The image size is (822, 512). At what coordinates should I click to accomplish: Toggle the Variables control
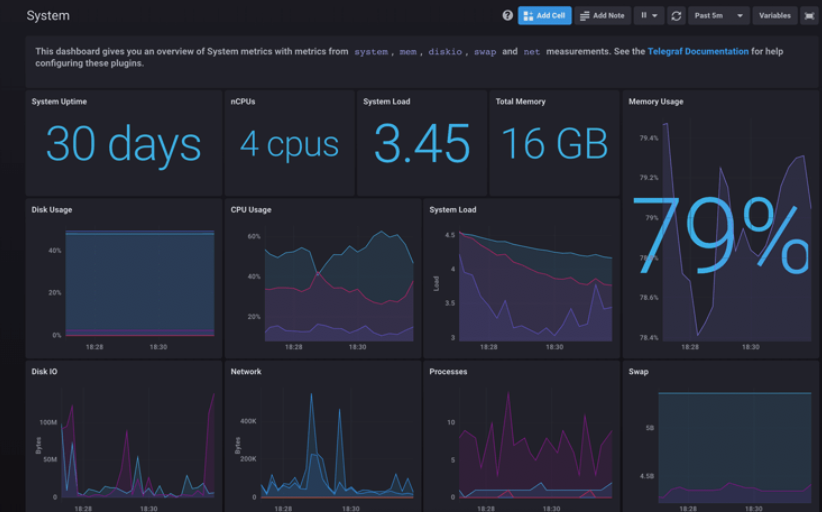(774, 16)
